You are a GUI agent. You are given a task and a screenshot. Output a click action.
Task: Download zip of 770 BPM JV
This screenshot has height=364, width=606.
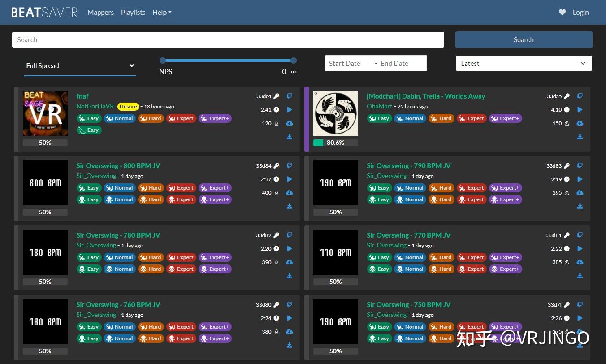coord(580,276)
